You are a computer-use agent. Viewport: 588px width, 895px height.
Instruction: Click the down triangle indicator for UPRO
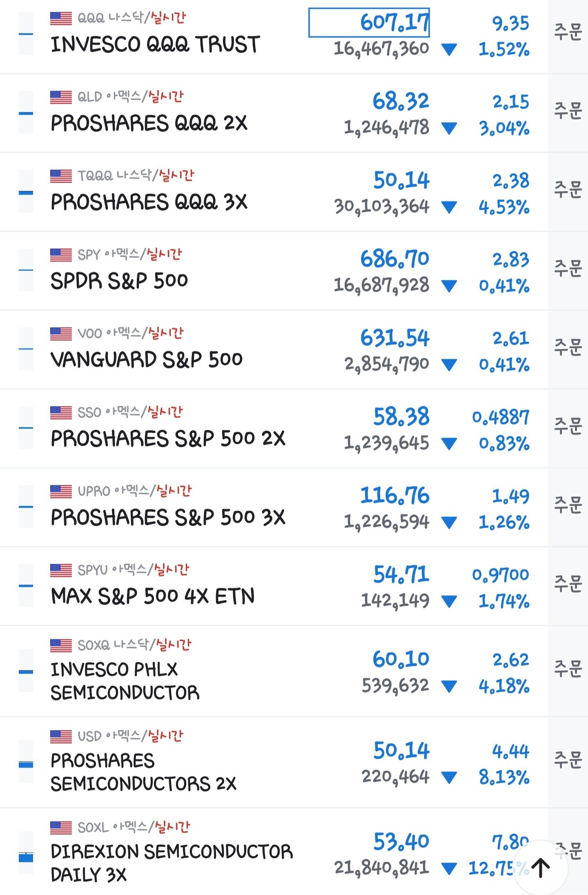coord(449,522)
